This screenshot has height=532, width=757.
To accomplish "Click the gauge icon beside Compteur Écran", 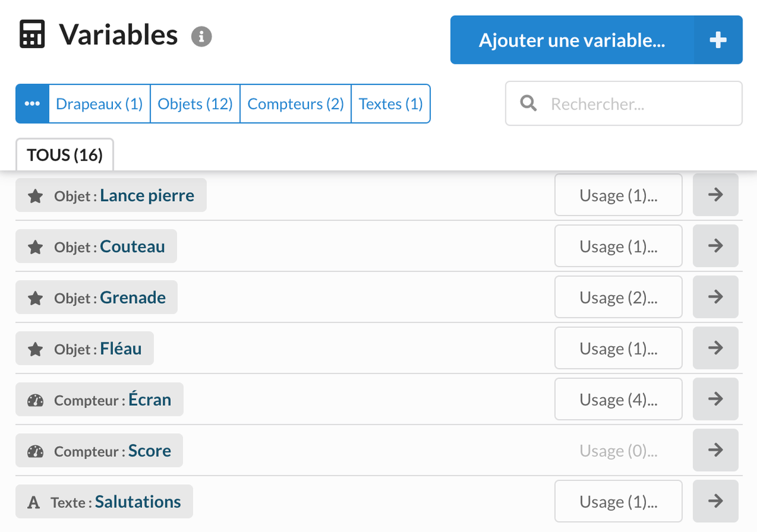I will pyautogui.click(x=35, y=399).
